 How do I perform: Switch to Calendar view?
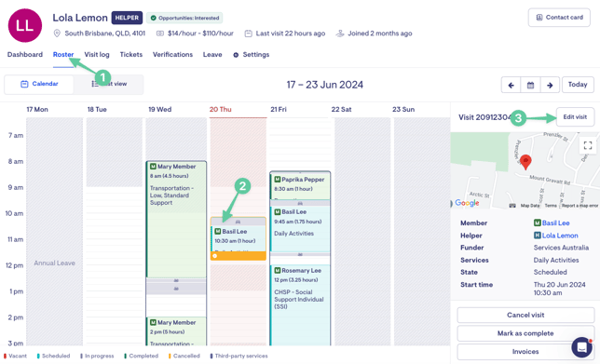coord(39,84)
